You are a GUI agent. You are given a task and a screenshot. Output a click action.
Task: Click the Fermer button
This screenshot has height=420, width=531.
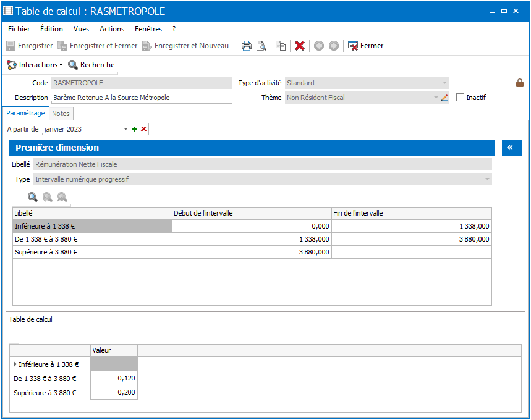click(366, 46)
